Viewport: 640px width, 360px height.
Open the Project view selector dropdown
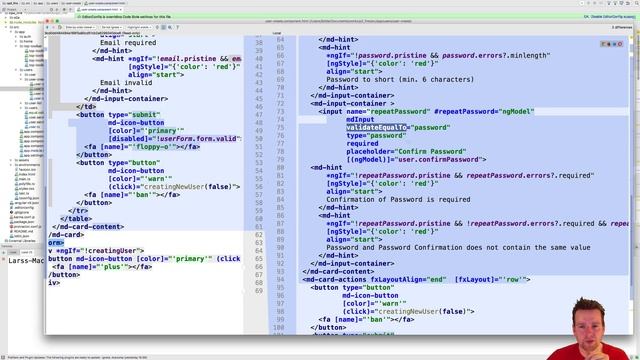pyautogui.click(x=14, y=9)
